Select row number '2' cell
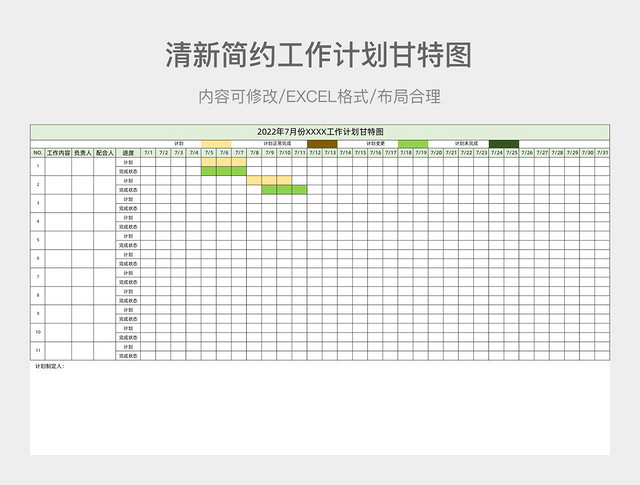This screenshot has width=640, height=485. tap(38, 185)
